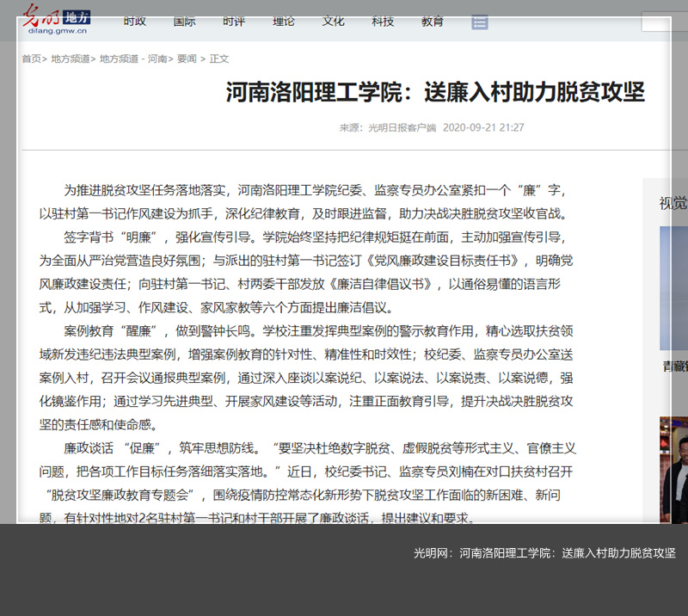Open the 地方频道 - 河南 breadcrumb link

[132, 59]
